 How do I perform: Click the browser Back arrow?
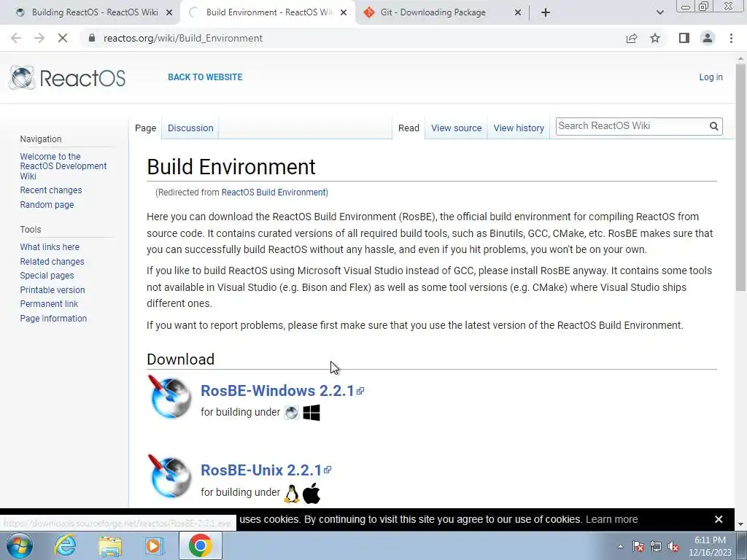(16, 38)
